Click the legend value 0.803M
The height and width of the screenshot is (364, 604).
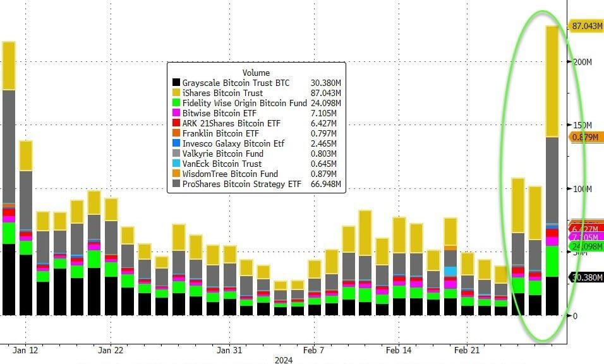tap(323, 154)
